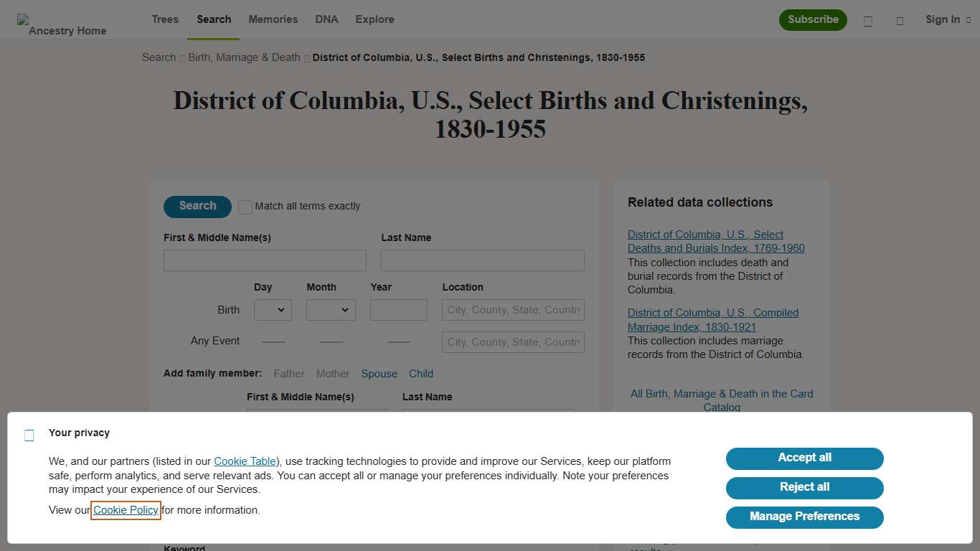The height and width of the screenshot is (551, 980).
Task: Open the help icon near Sign In
Action: tap(900, 19)
